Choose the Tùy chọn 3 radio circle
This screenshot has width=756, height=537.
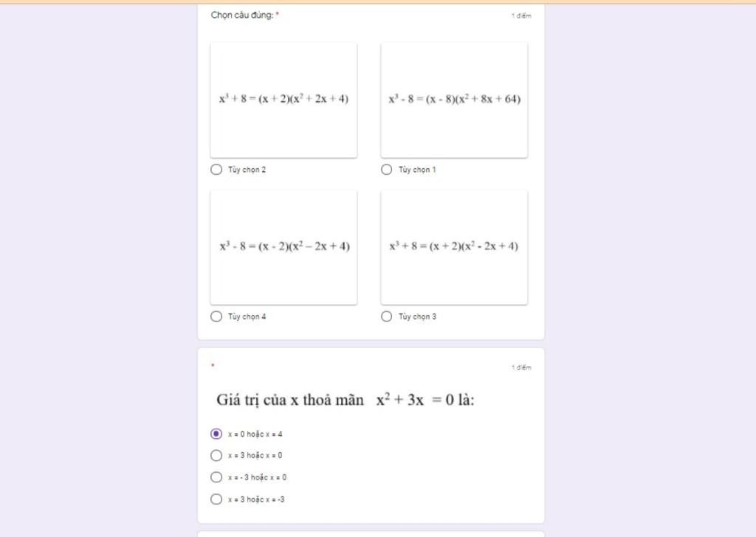pyautogui.click(x=386, y=316)
